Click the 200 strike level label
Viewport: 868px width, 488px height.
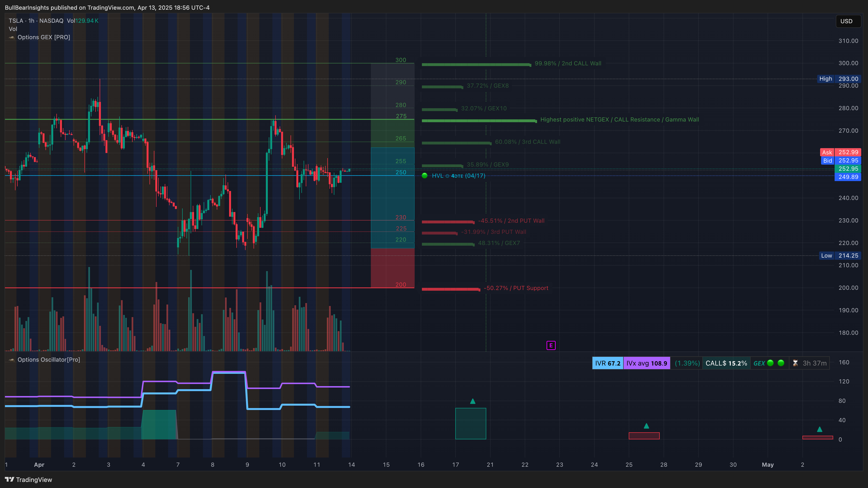point(401,285)
